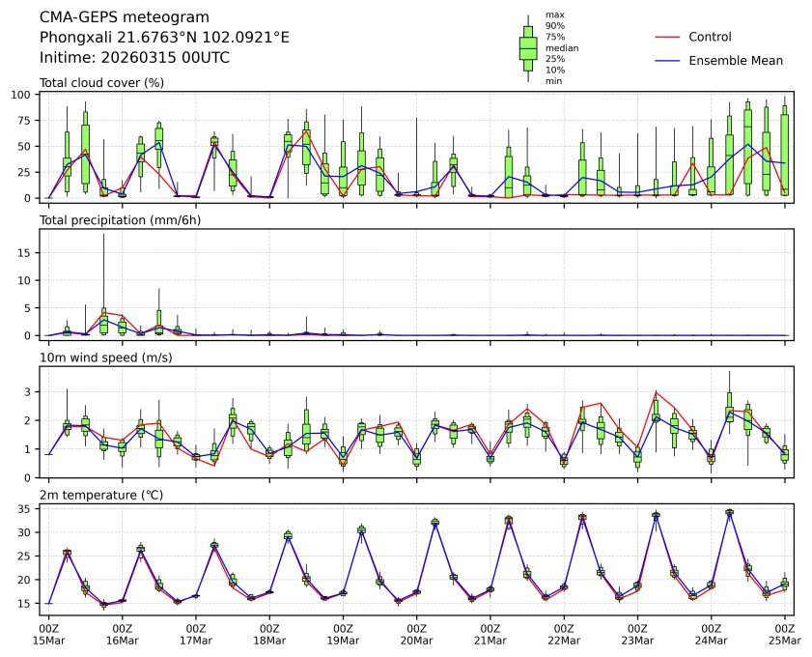
Task: Click the Initime 20260315 00UTC text
Action: tap(134, 57)
